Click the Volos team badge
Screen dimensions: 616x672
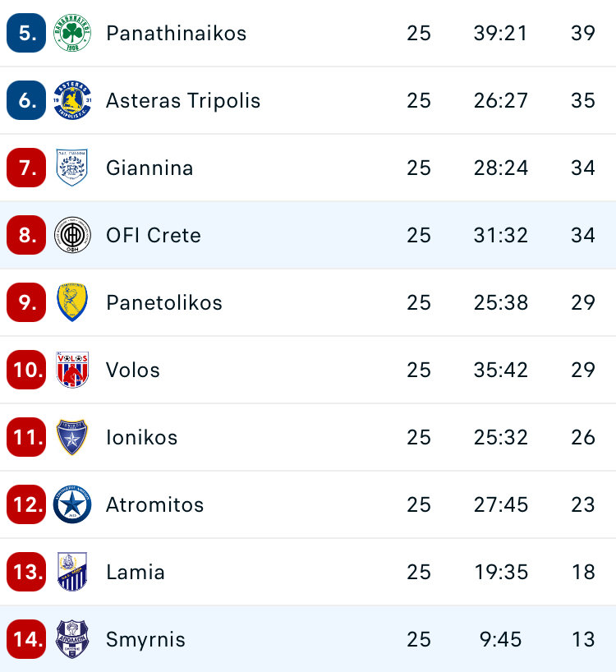click(72, 371)
